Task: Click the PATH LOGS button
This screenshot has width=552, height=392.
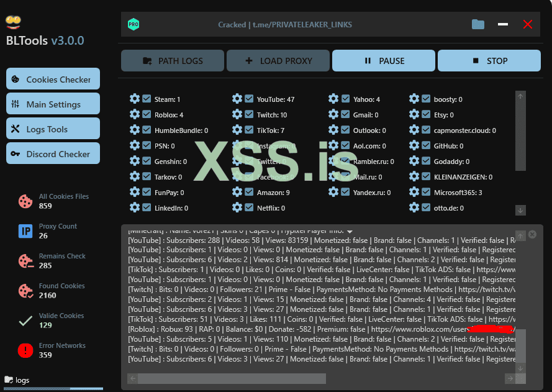Action: pos(173,61)
